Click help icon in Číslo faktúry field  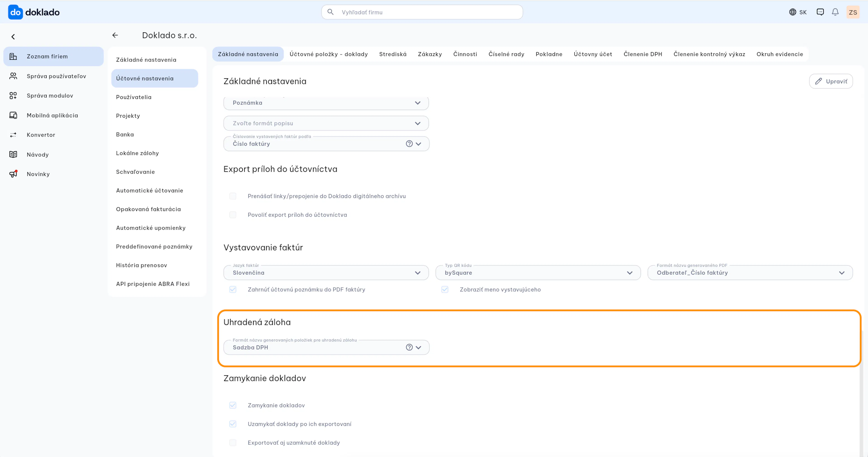point(409,144)
